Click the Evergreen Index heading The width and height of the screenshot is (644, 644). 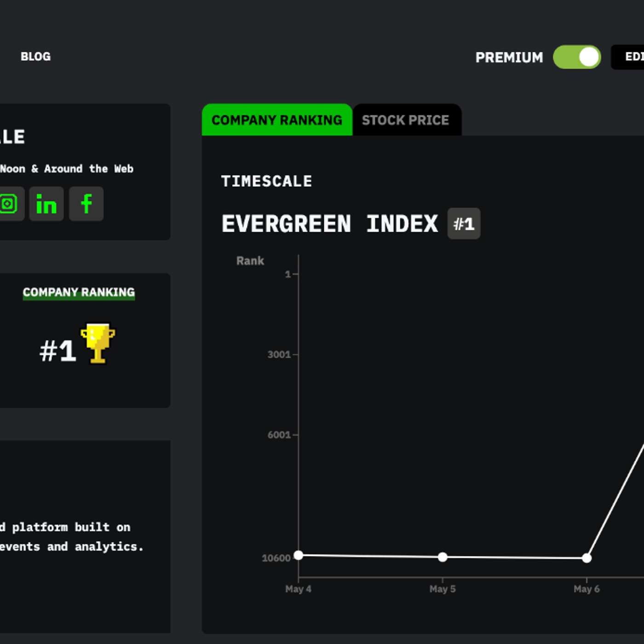(x=329, y=224)
